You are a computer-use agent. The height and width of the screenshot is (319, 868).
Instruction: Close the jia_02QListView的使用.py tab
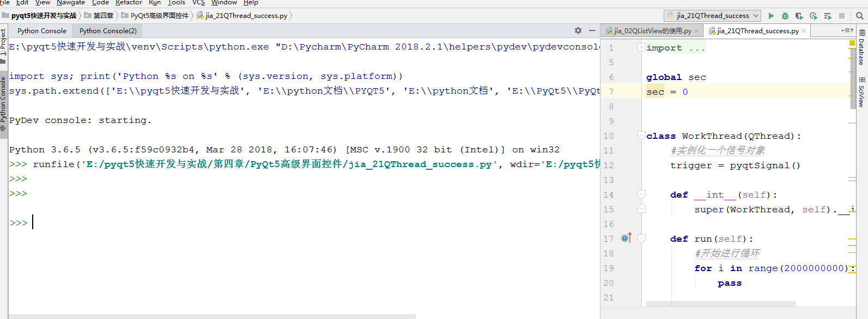[696, 31]
